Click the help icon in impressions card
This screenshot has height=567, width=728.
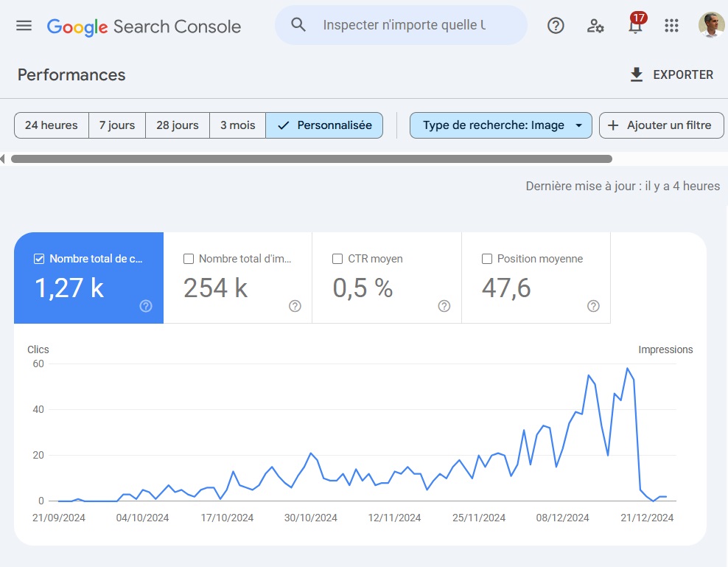tap(295, 306)
